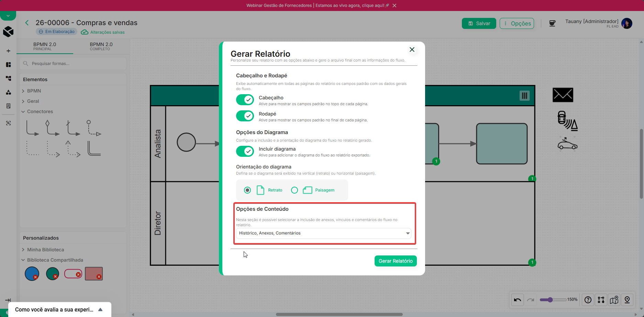Click the undo arrow icon
This screenshot has height=317, width=644.
518,300
